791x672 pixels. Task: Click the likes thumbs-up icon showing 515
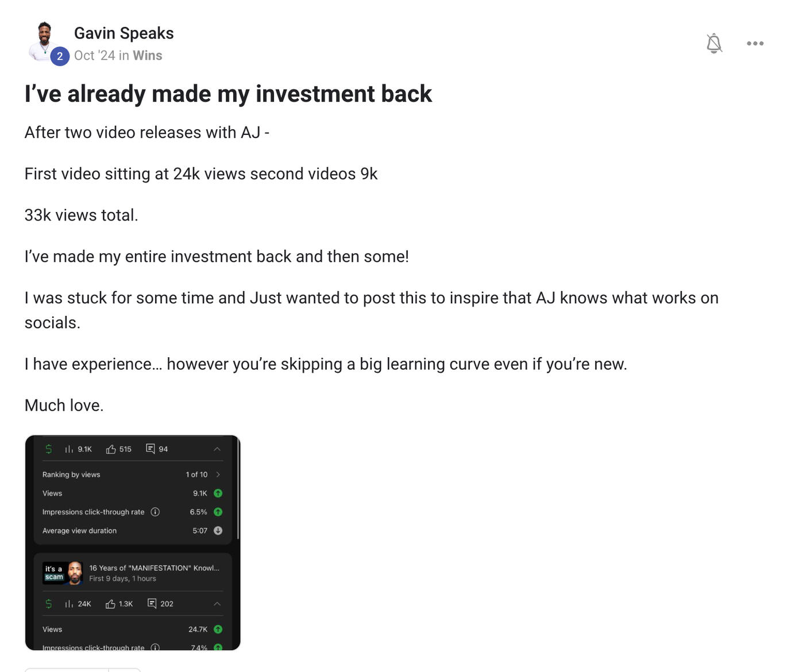[x=111, y=449]
